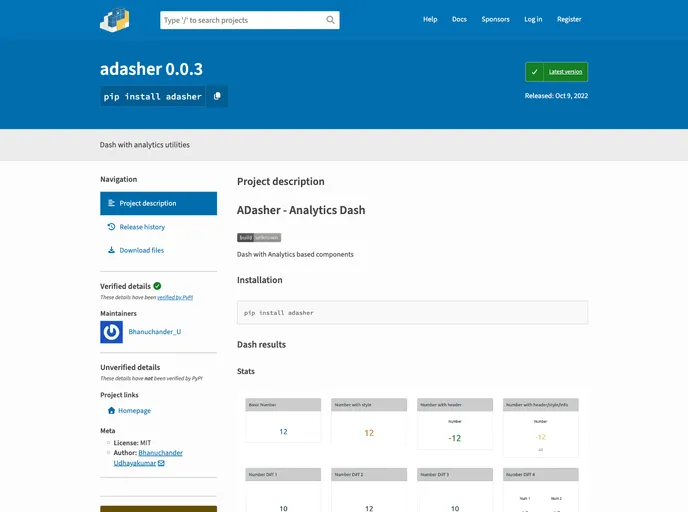
Task: Open the Project description navigation tab
Action: pos(158,203)
